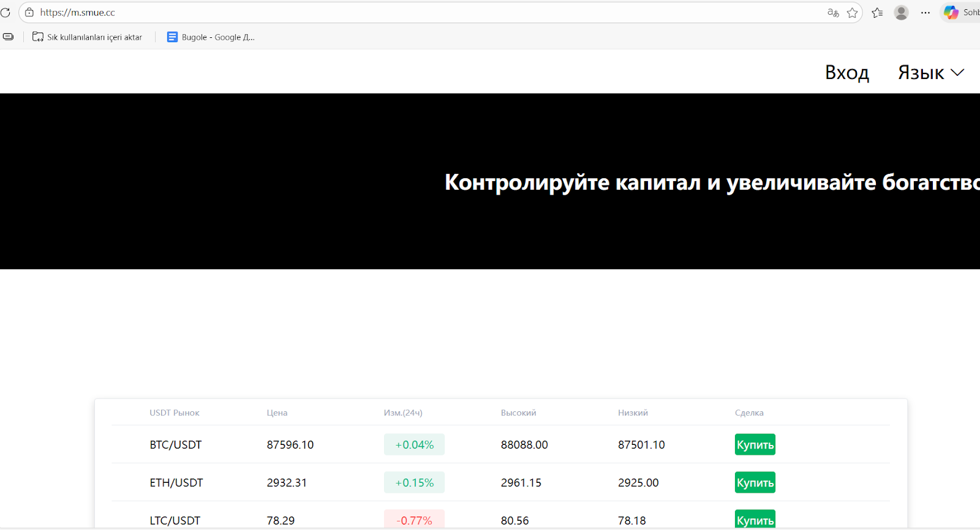
Task: Launch the Copilot icon in the toolbar
Action: coord(951,12)
